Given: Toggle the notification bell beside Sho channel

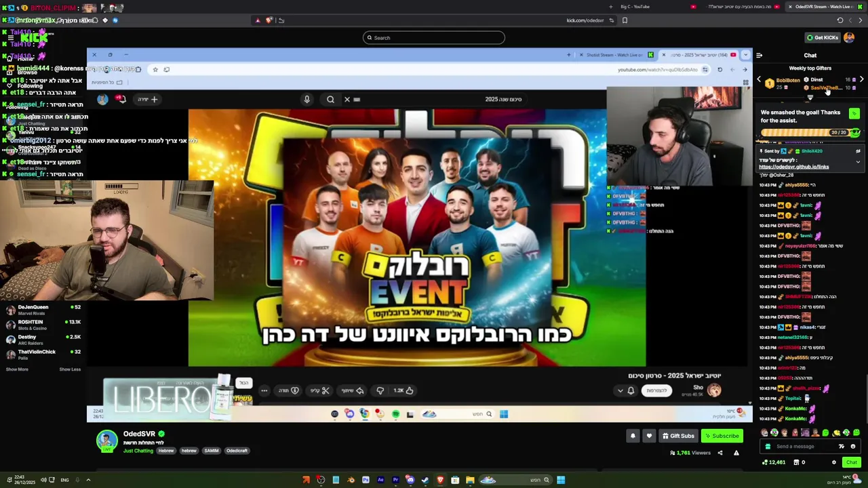Looking at the screenshot, I should pyautogui.click(x=631, y=390).
